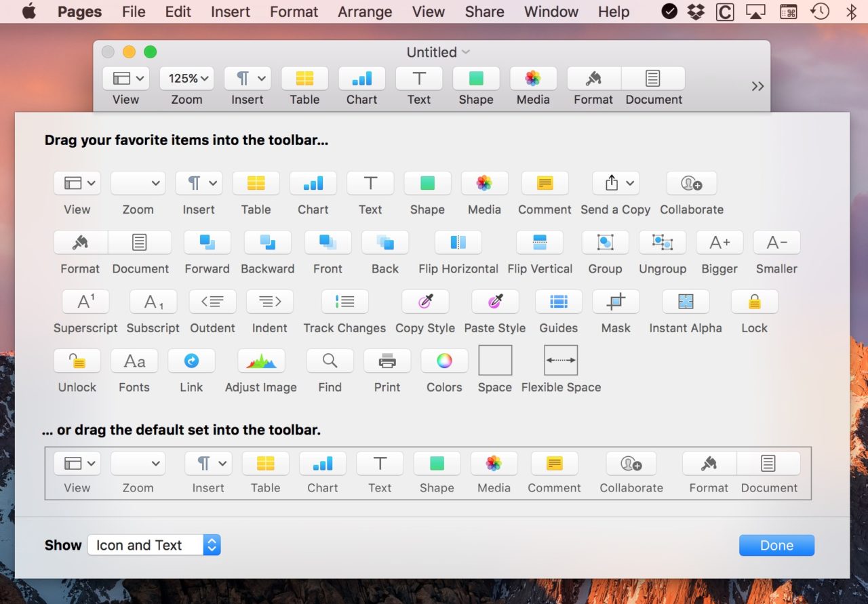
Task: Select the Colors wheel swatch
Action: [444, 361]
